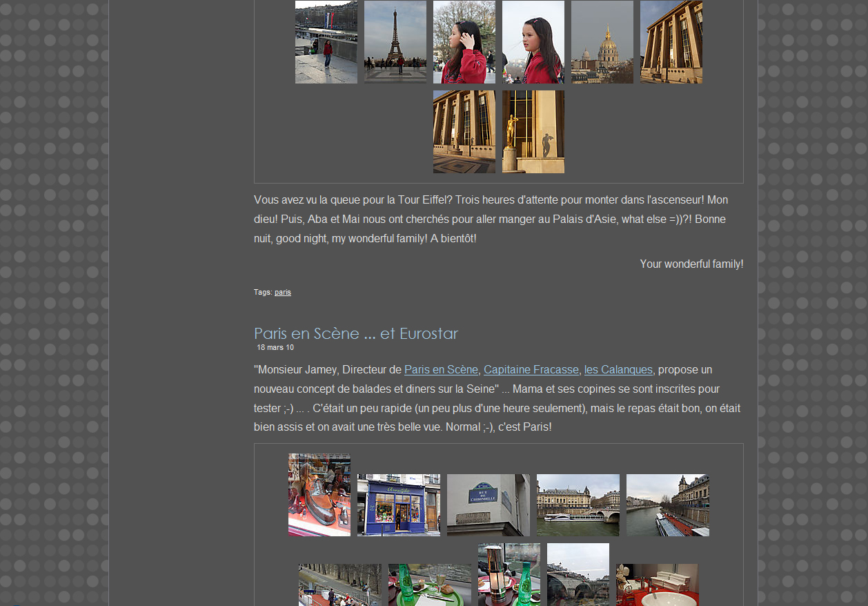Open 'Paris en Scène ... et Eurostar' post title
868x606 pixels.
click(x=356, y=333)
